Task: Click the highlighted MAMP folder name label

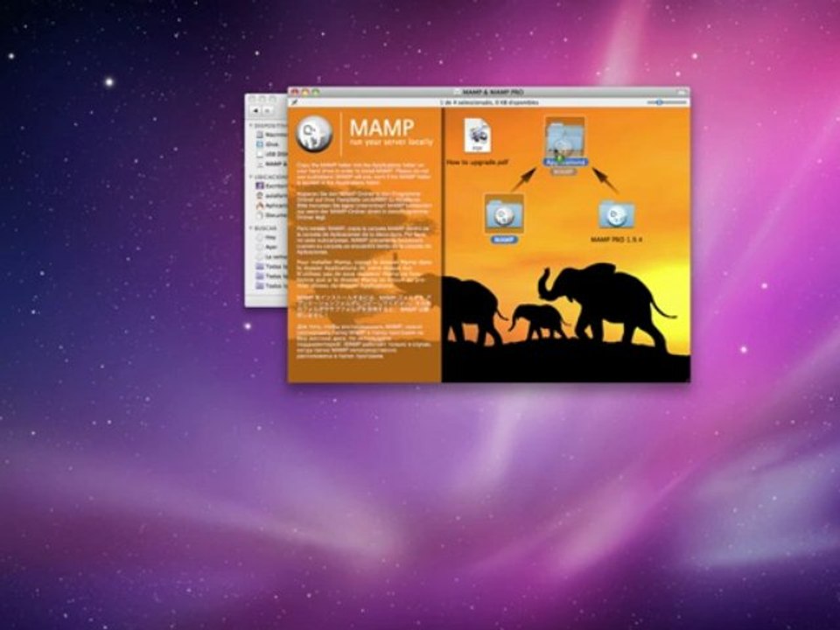Action: (504, 240)
